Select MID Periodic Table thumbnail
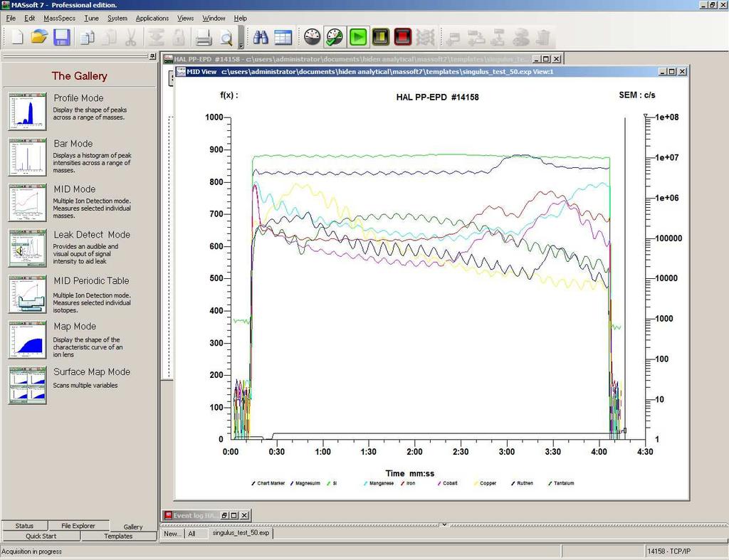The width and height of the screenshot is (729, 560). click(x=28, y=294)
